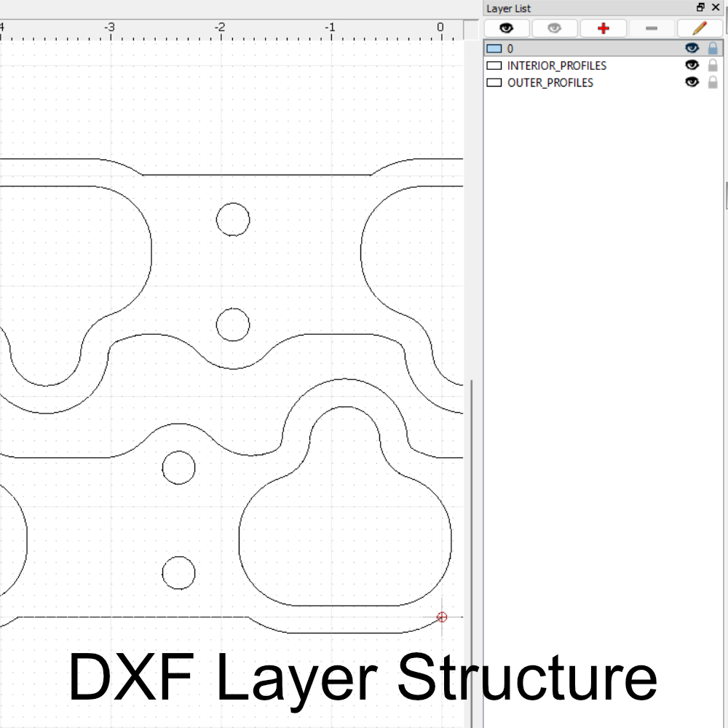Screen dimensions: 728x728
Task: Hide layer 0 using its eye icon
Action: [692, 49]
